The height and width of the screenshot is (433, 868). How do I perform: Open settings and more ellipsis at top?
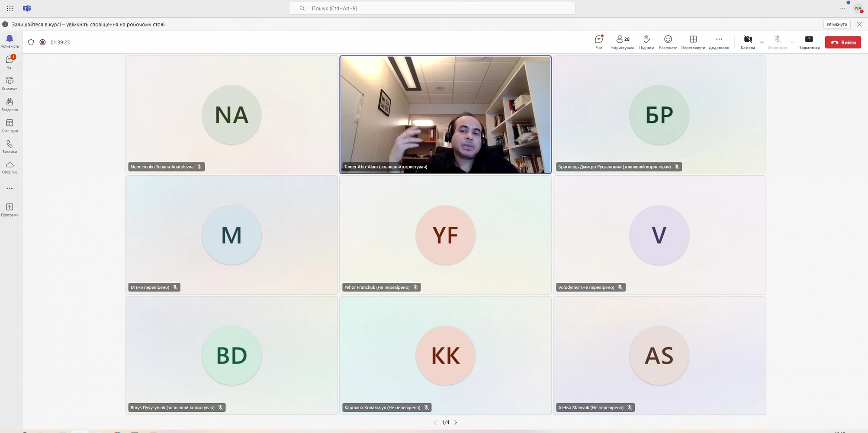[x=842, y=8]
